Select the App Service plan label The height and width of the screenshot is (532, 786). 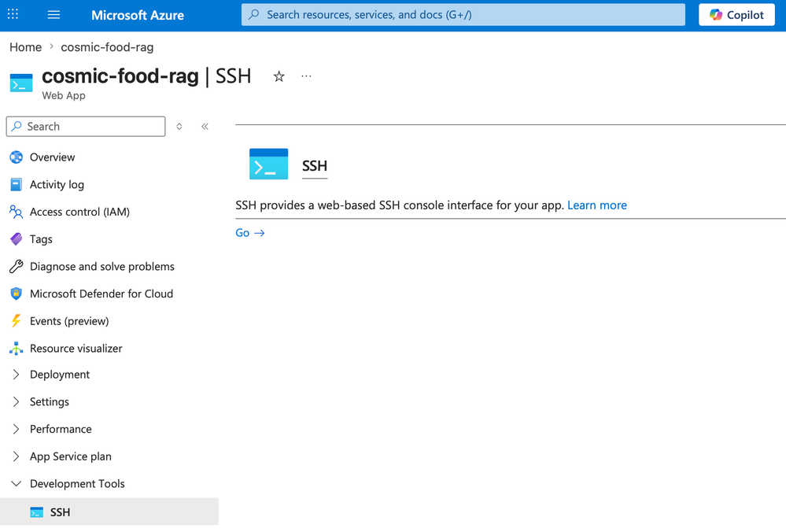click(71, 456)
